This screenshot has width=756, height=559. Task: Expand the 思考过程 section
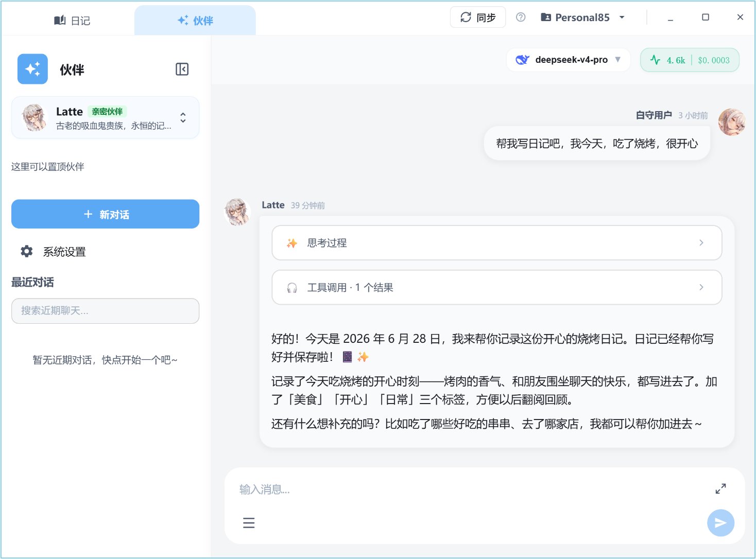[496, 243]
